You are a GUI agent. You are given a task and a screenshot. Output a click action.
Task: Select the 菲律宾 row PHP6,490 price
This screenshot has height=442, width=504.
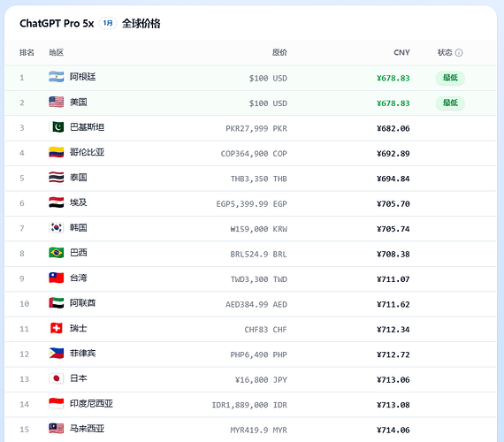tap(258, 354)
